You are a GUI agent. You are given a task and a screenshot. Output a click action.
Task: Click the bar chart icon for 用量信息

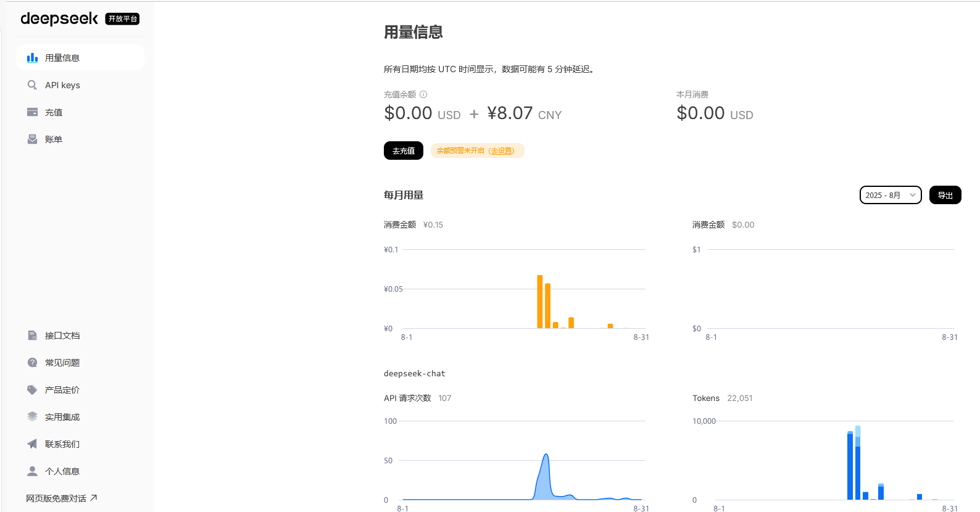[32, 58]
